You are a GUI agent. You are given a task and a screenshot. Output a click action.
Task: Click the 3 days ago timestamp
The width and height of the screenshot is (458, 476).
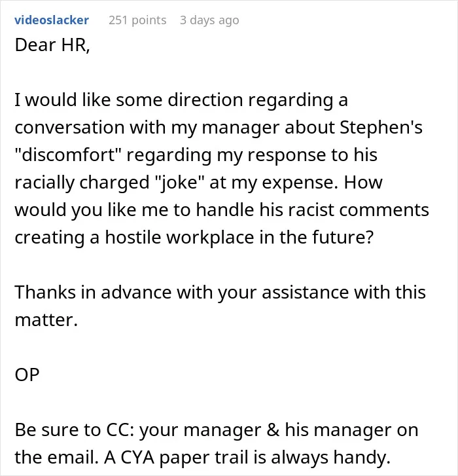209,20
